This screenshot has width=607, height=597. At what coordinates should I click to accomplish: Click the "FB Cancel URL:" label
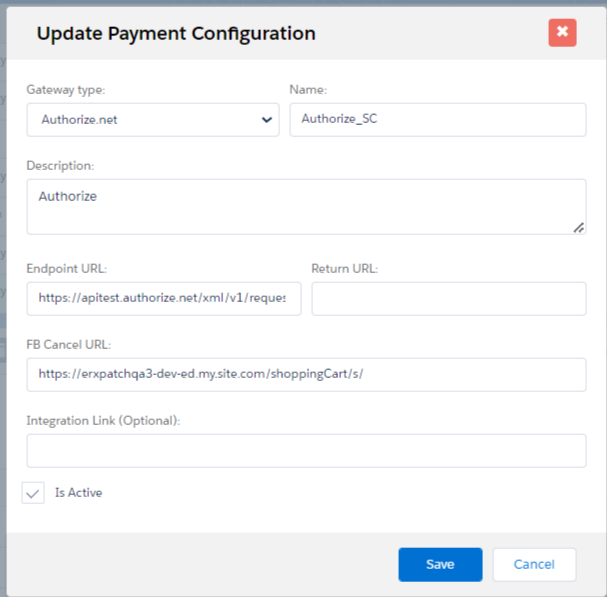69,344
